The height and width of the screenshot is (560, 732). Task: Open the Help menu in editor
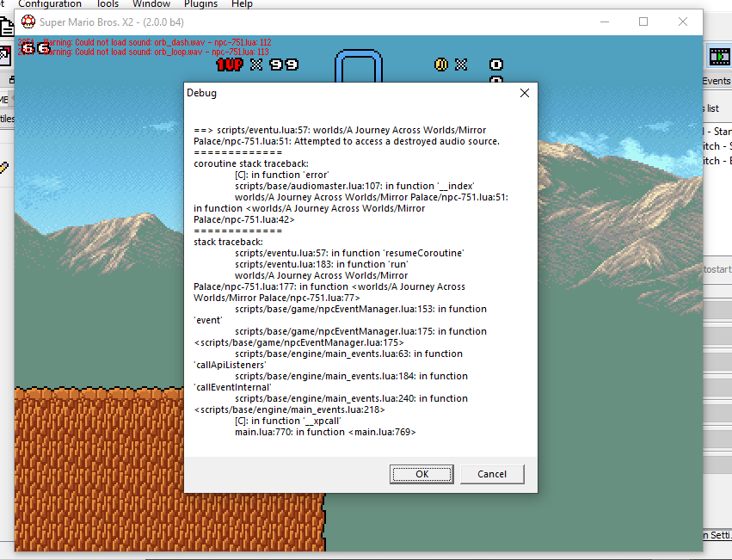point(242,3)
